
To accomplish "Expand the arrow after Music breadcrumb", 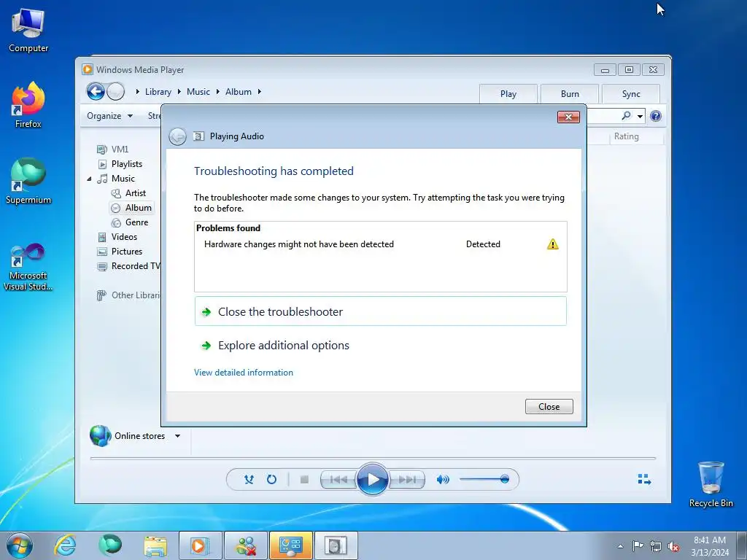I will [217, 91].
